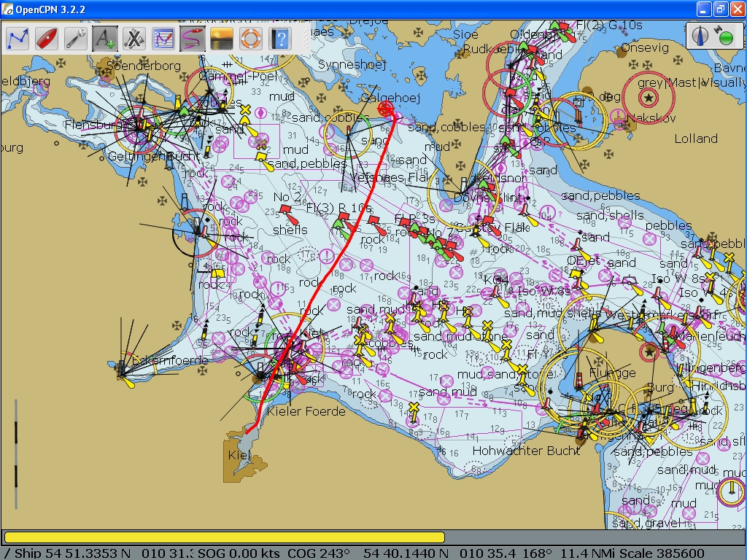Image resolution: width=747 pixels, height=560 pixels.
Task: Click the red buoy labeled No 2
Action: 285,209
